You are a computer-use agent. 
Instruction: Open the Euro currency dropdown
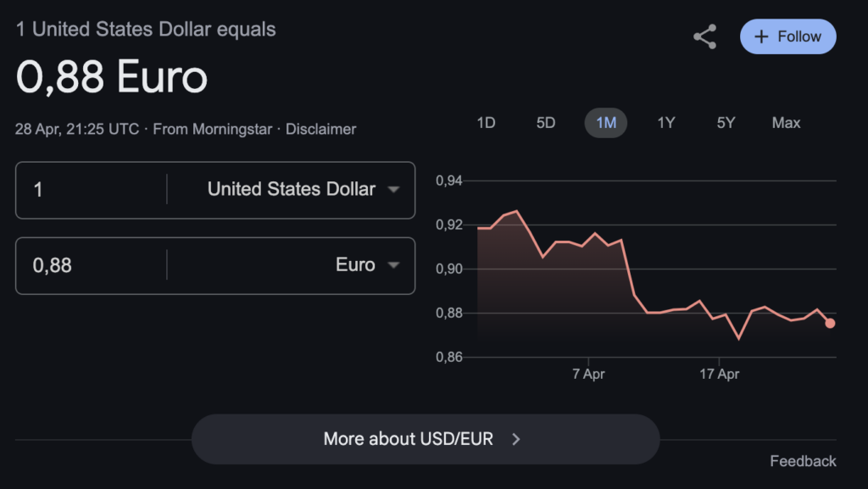(392, 265)
